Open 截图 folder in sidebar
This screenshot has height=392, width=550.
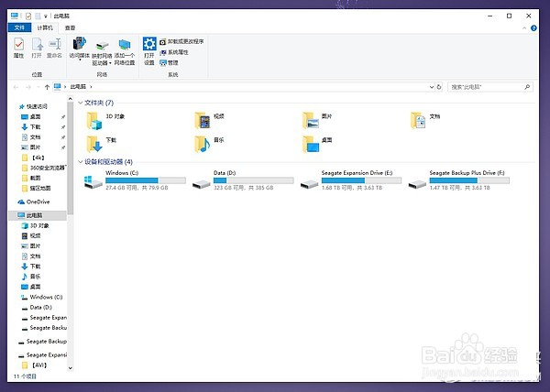31,178
